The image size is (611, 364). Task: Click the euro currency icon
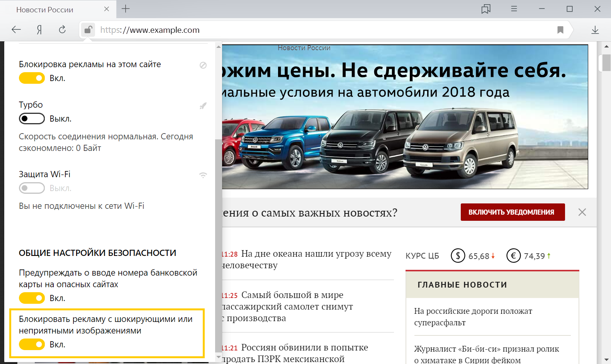514,256
